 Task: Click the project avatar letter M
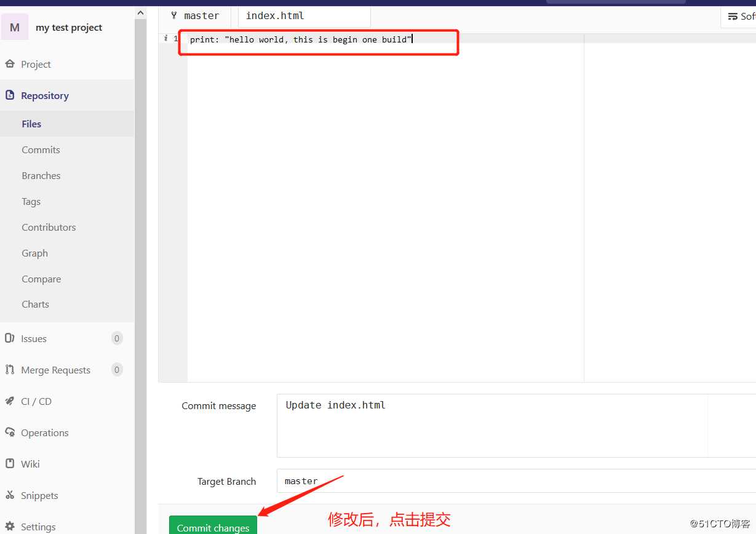[x=15, y=27]
